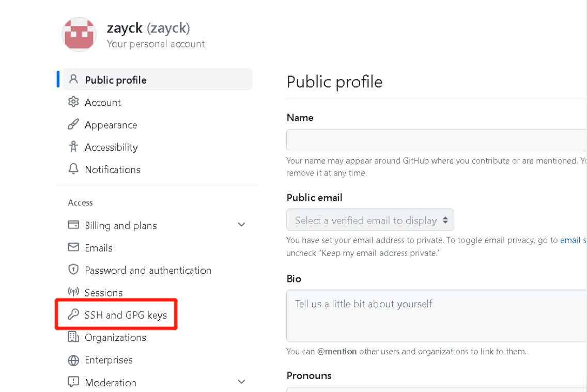Click the gear icon next to Account

click(73, 102)
